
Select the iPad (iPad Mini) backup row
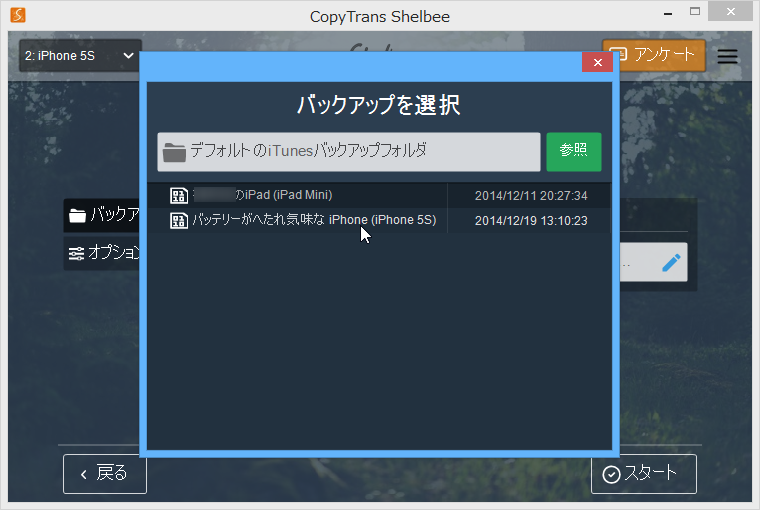[x=379, y=195]
